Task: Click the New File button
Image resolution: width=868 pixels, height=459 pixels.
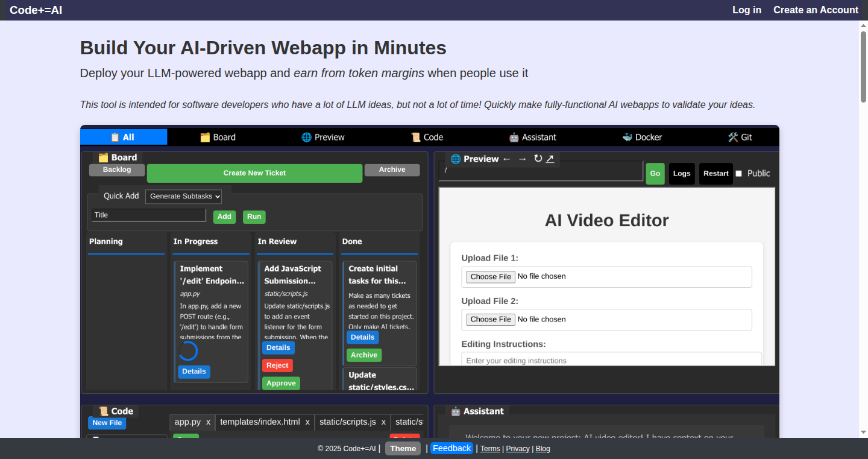Action: (107, 423)
